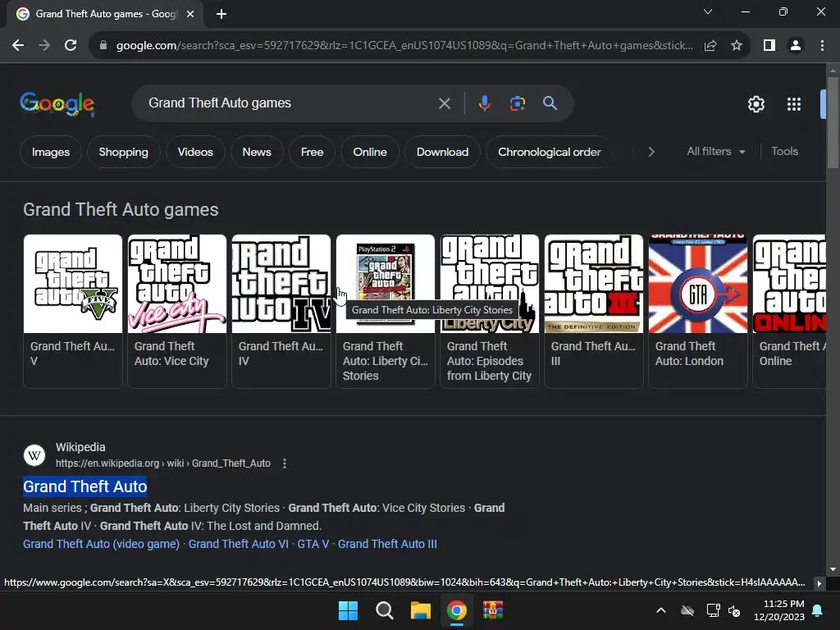Switch to the Images filter
Viewport: 840px width, 630px height.
coord(50,152)
